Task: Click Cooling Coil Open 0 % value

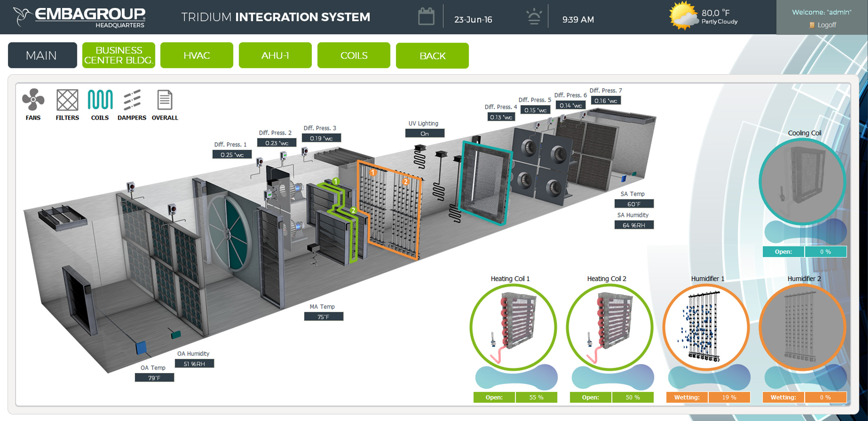Action: (826, 252)
